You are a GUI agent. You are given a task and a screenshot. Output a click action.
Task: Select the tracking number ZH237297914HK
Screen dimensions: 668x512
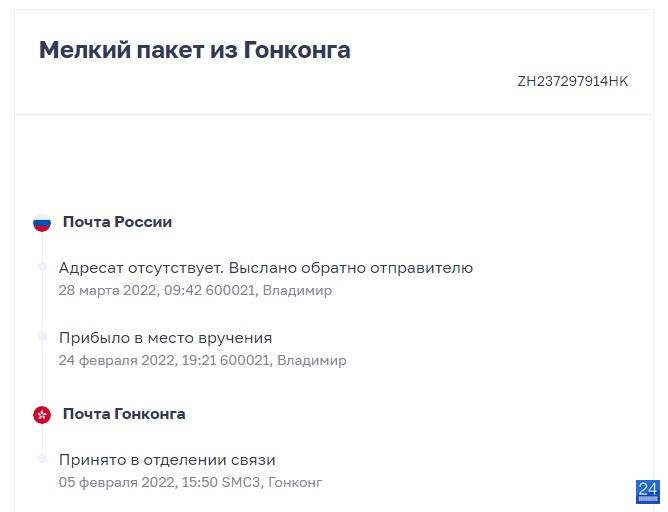[x=573, y=81]
